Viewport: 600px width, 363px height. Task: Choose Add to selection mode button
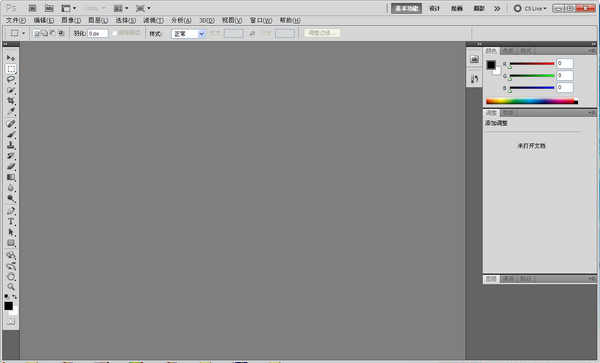coord(44,33)
